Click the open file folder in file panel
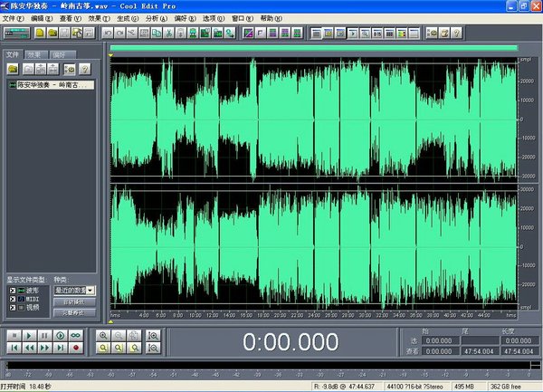Screen dimensions: 543x392 tap(12, 69)
